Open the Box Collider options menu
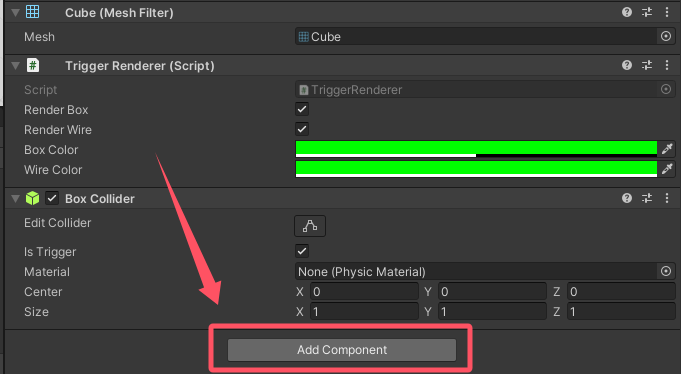Screen dimensions: 681x374 click(x=667, y=198)
